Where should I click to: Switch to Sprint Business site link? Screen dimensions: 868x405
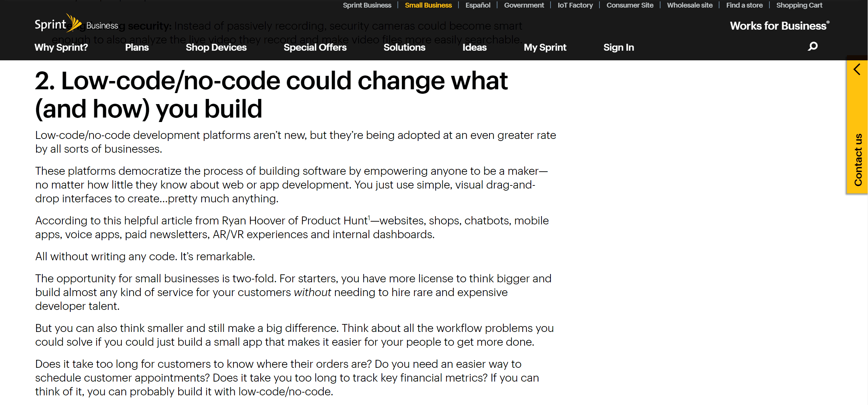(x=367, y=5)
